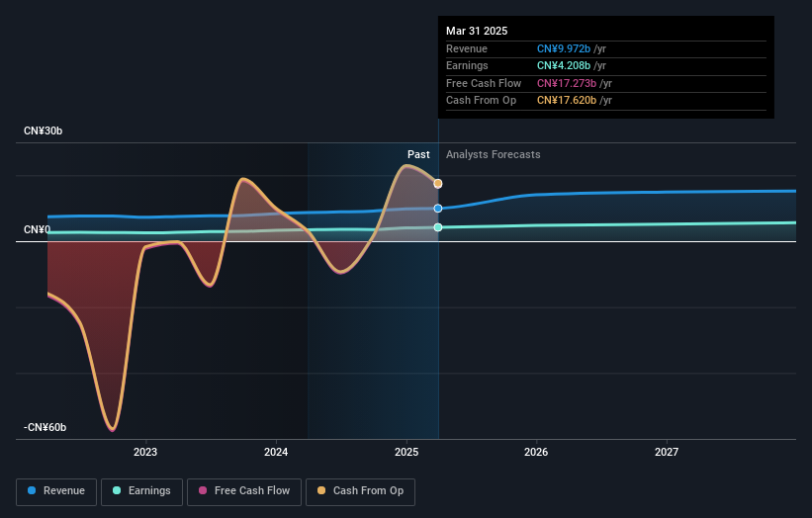
Task: Toggle the Revenue legend series
Action: click(x=56, y=491)
